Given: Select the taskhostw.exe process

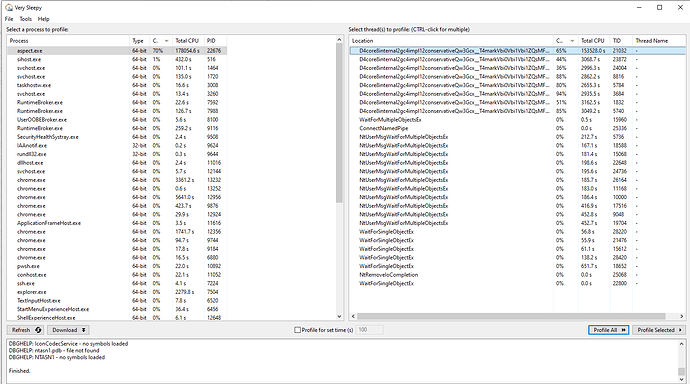Looking at the screenshot, I should click(117, 85).
